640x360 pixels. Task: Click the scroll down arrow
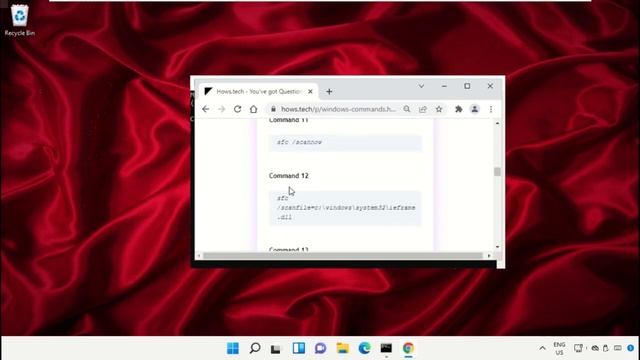pos(497,247)
